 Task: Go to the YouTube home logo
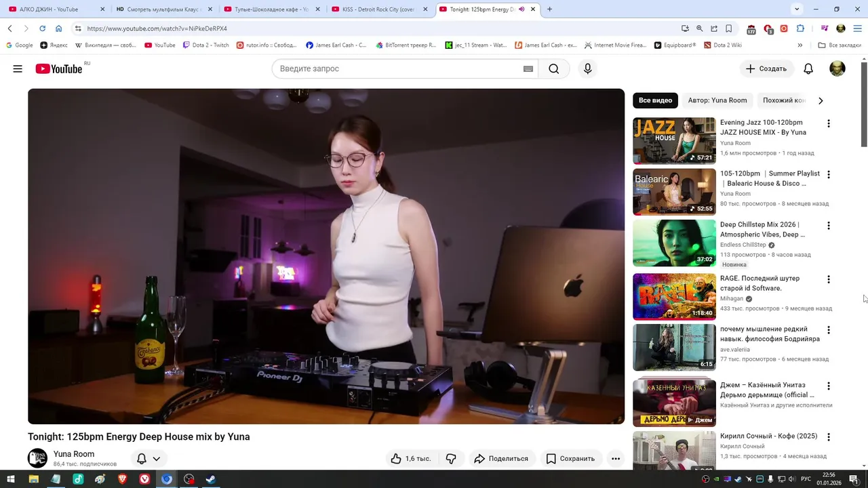pyautogui.click(x=59, y=68)
